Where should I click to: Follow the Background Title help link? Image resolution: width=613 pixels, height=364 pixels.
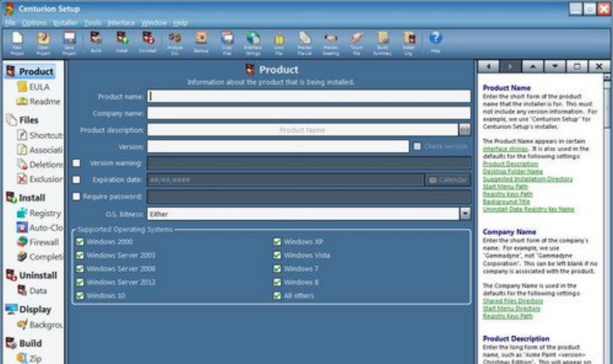tap(506, 202)
